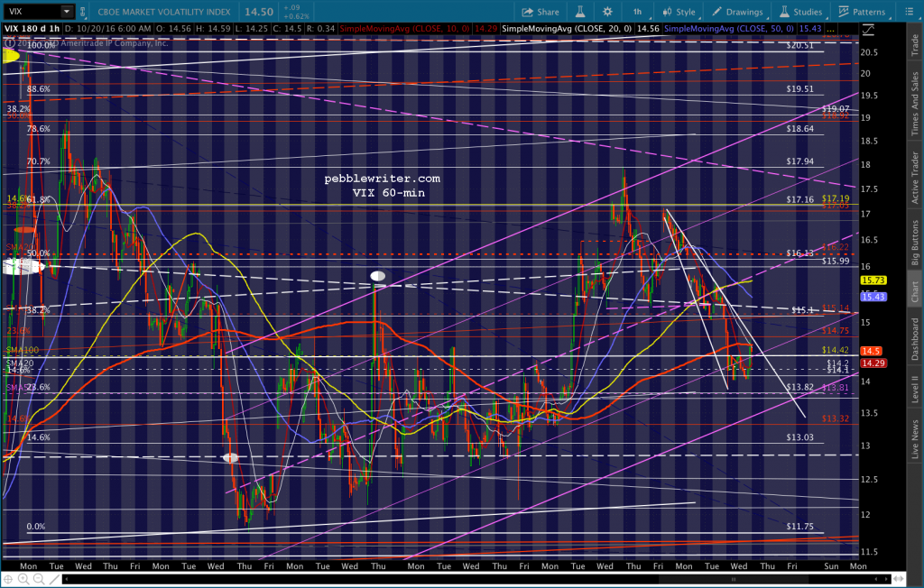Click the yellow ellipse marker at top left
This screenshot has width=924, height=588.
(x=11, y=56)
